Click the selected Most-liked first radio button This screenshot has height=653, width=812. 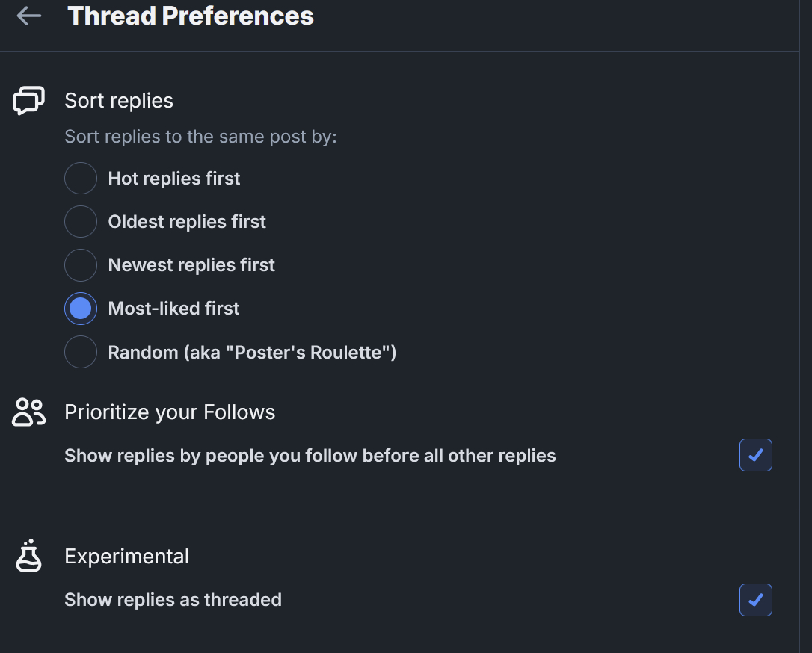81,309
